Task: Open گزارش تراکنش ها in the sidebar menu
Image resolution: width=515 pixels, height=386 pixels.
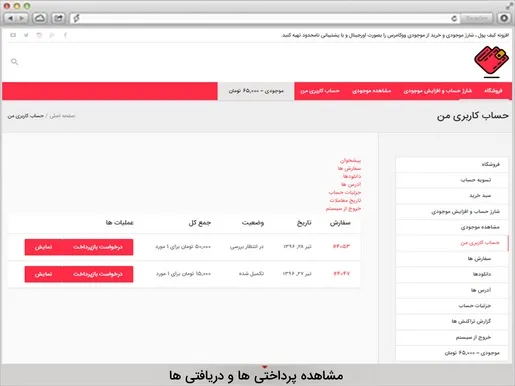Action: 452,321
